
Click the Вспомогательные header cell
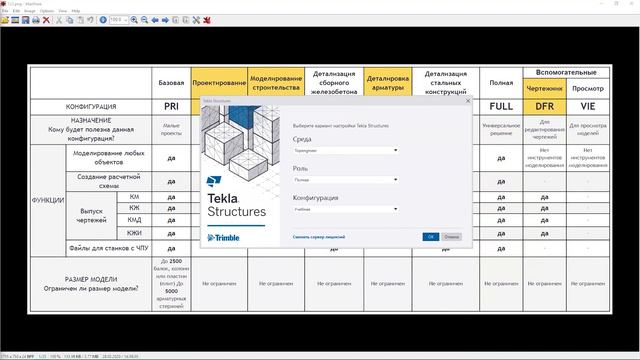(566, 73)
